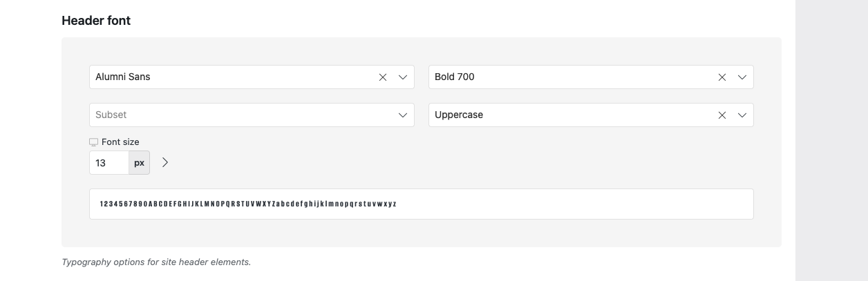The width and height of the screenshot is (868, 281).
Task: Click the font size number field
Action: coord(109,163)
